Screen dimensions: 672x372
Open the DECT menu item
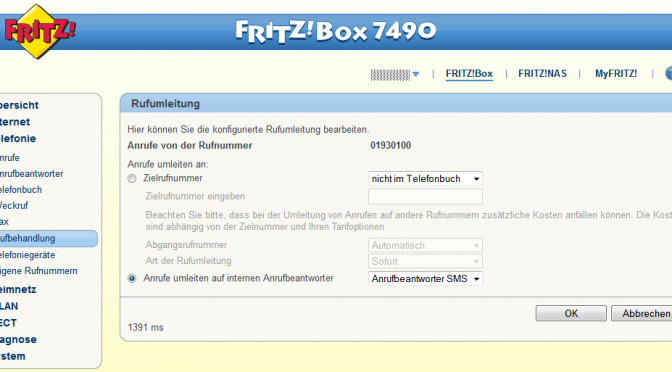click(x=9, y=323)
